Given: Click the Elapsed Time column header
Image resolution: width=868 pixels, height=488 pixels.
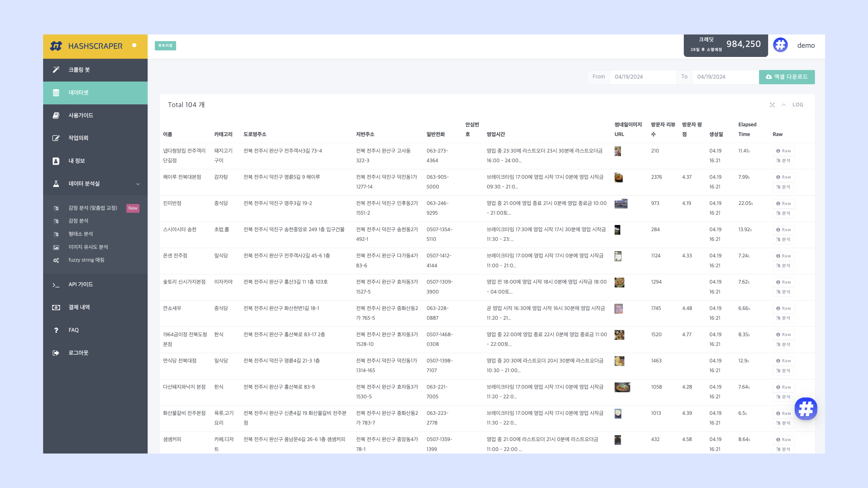Looking at the screenshot, I should 747,129.
